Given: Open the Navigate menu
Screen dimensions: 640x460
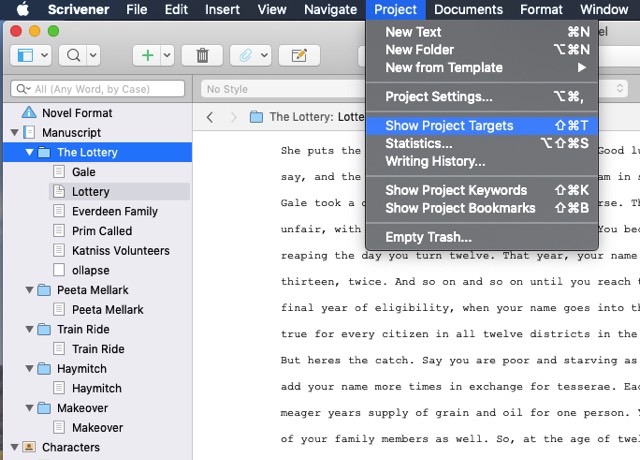Looking at the screenshot, I should pos(330,9).
